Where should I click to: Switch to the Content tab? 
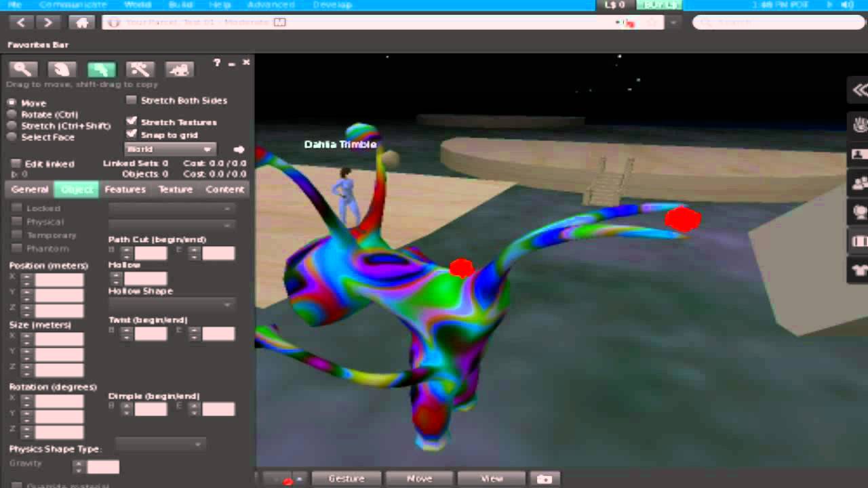pyautogui.click(x=225, y=190)
